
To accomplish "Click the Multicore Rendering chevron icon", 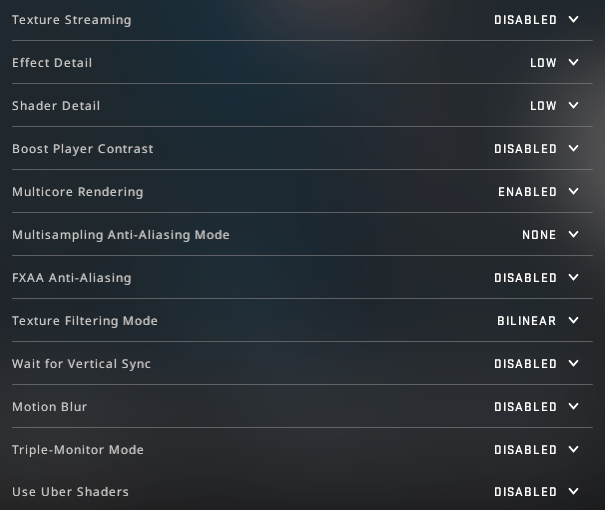I will coord(573,192).
